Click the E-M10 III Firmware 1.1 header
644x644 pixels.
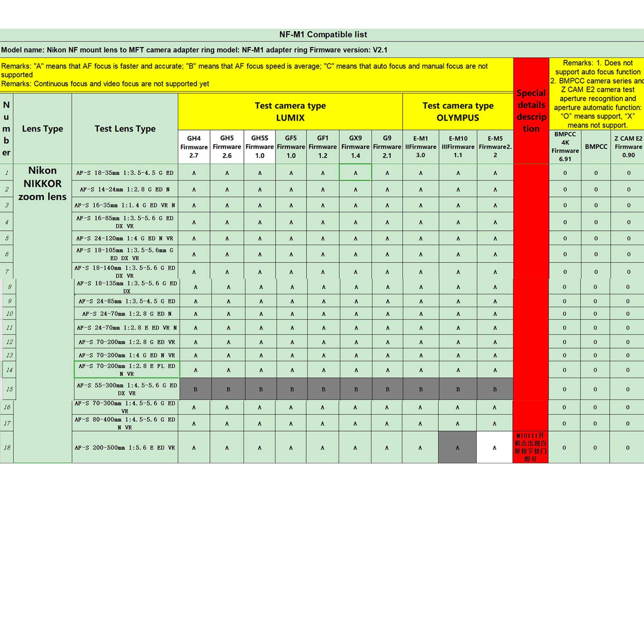458,147
